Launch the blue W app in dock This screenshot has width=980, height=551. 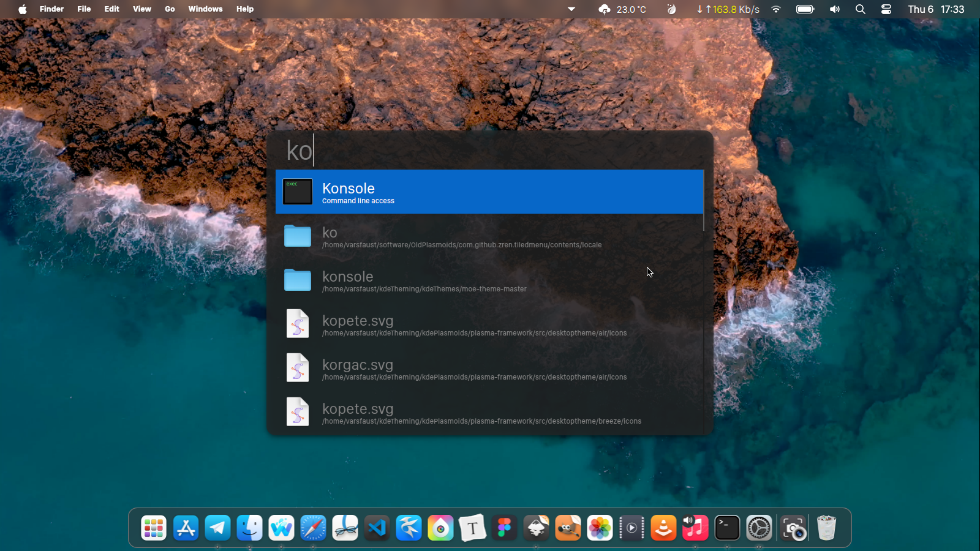point(281,528)
